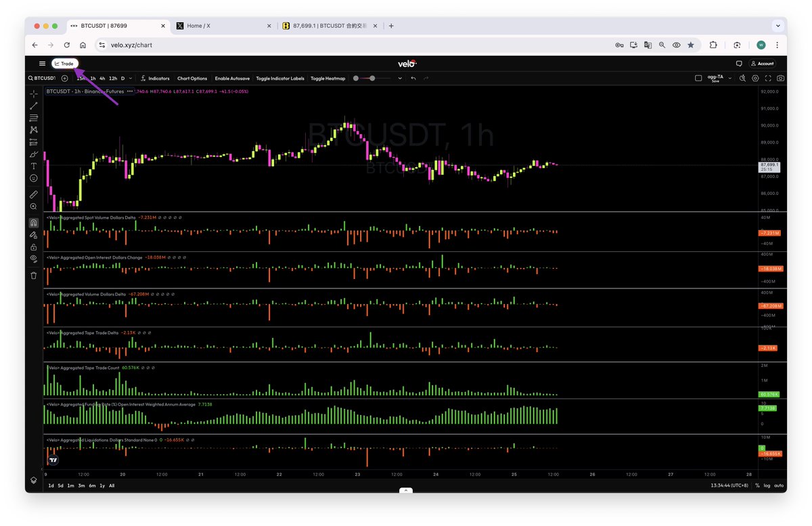Select the 1y date range
Viewport: 812px width, 526px height.
[102, 485]
